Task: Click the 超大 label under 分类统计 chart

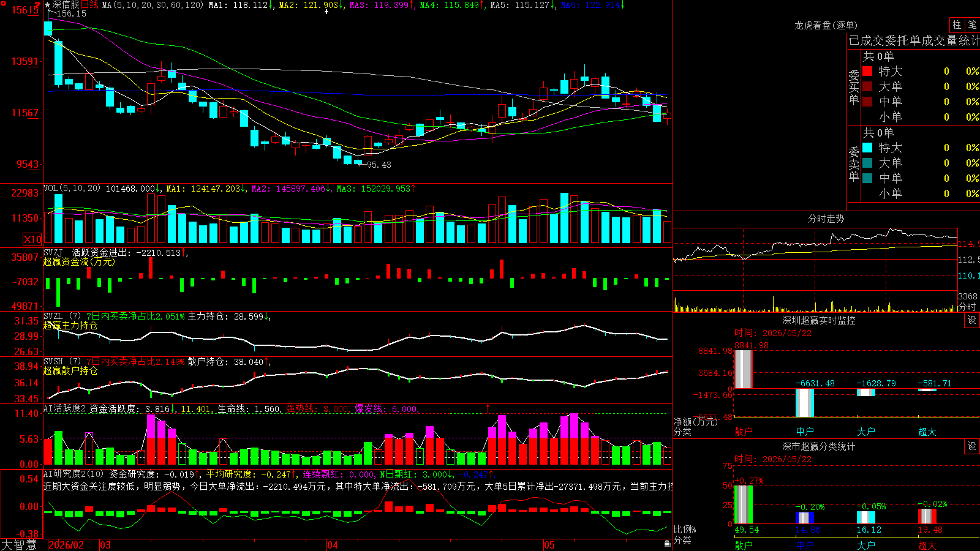Action: coord(927,545)
